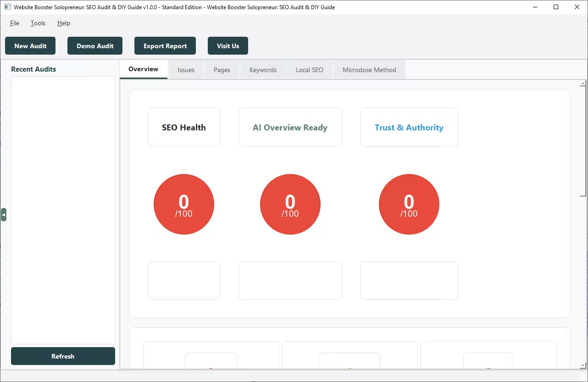Refresh the Recent Audits list

tap(63, 356)
